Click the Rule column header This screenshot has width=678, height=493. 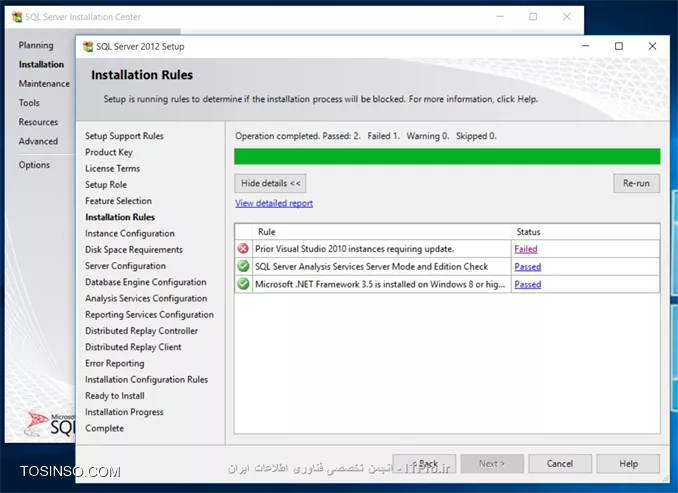pos(382,232)
